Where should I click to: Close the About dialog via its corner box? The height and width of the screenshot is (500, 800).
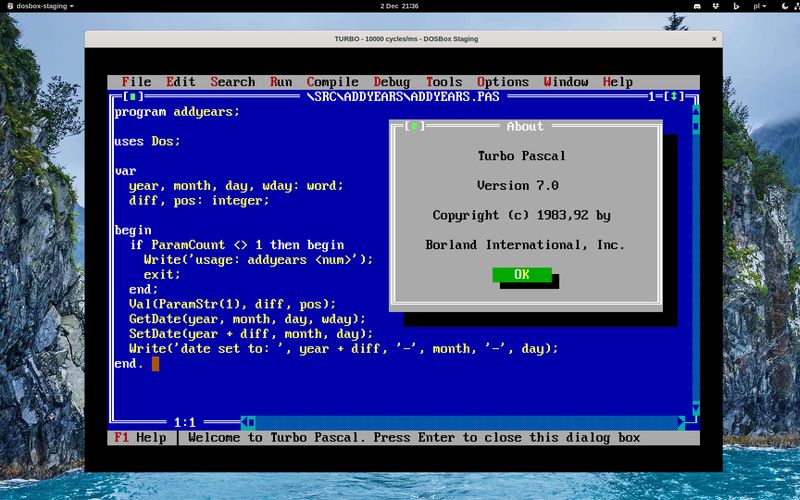click(414, 126)
